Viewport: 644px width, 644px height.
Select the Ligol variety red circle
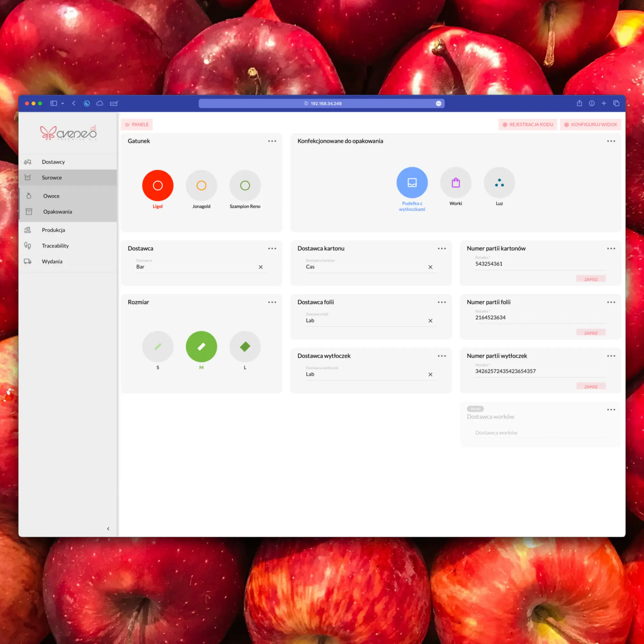pos(158,185)
